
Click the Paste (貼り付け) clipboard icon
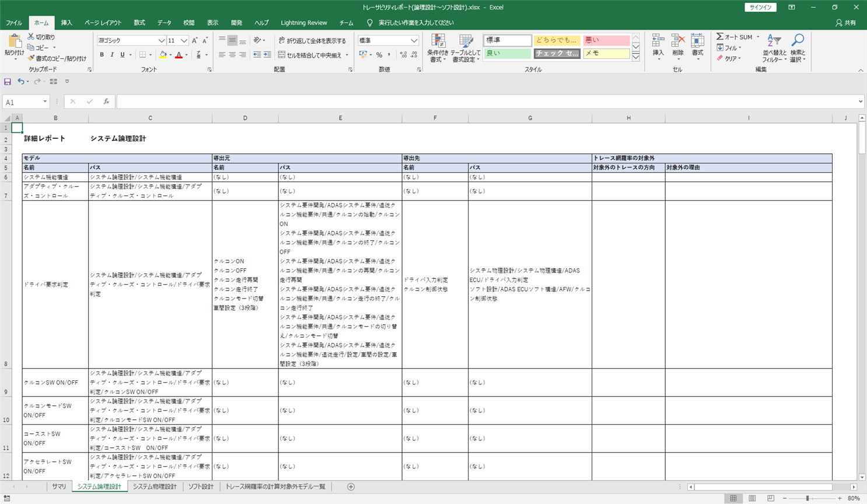tap(15, 42)
